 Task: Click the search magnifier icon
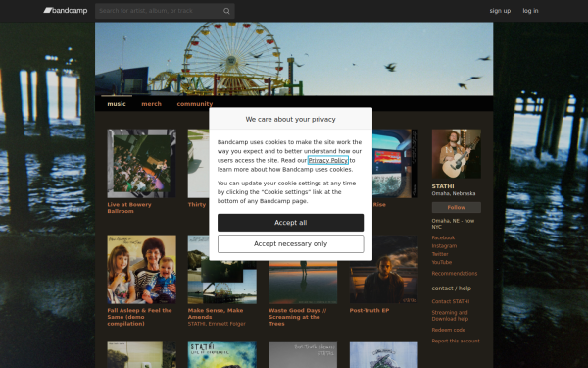pos(226,11)
